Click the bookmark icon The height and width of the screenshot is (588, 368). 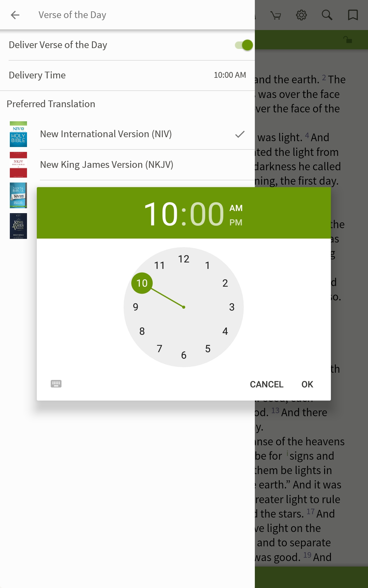click(x=353, y=15)
